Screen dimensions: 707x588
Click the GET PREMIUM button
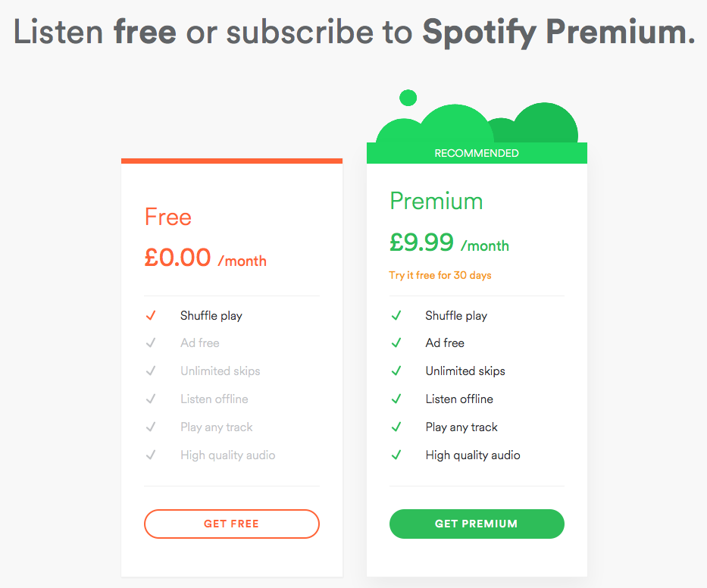pyautogui.click(x=476, y=524)
